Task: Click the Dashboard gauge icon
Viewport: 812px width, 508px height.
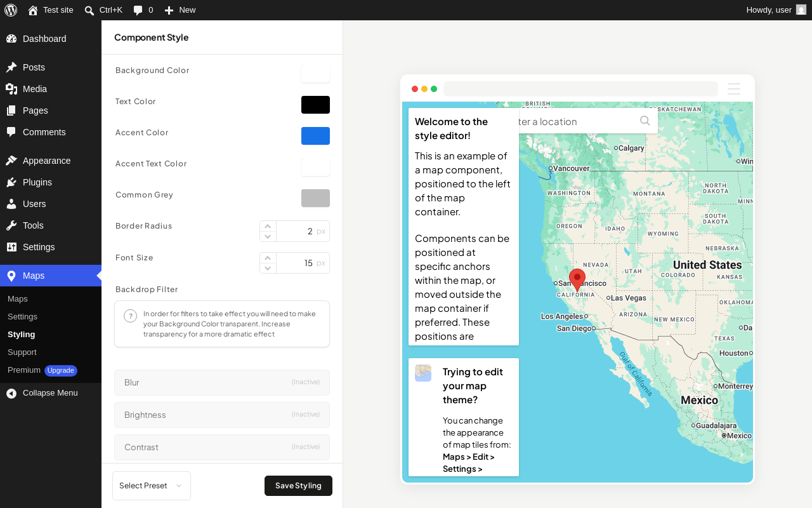Action: [11, 39]
